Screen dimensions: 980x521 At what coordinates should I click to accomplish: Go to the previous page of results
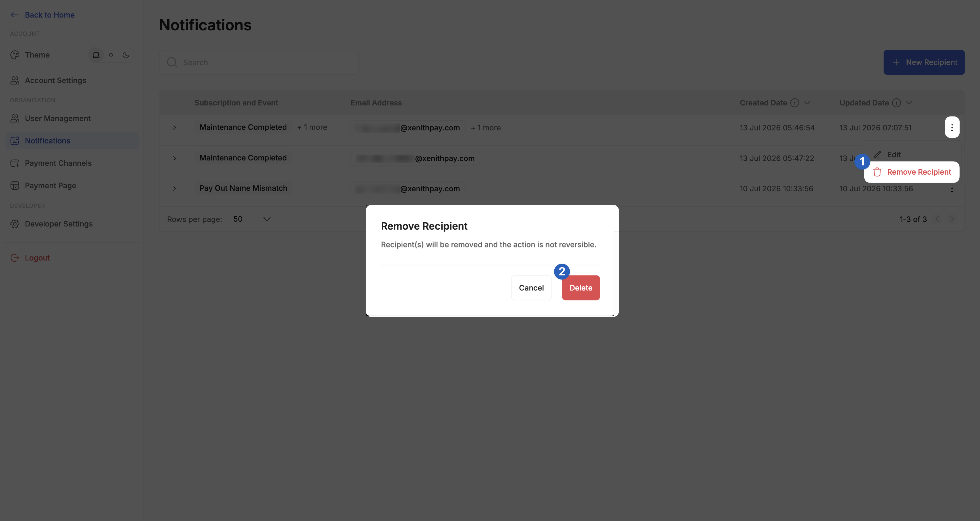(x=937, y=219)
